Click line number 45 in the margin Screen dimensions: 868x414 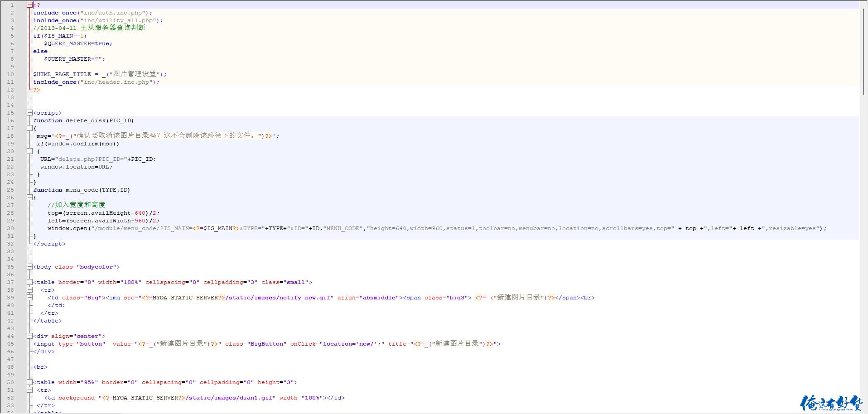[10, 344]
